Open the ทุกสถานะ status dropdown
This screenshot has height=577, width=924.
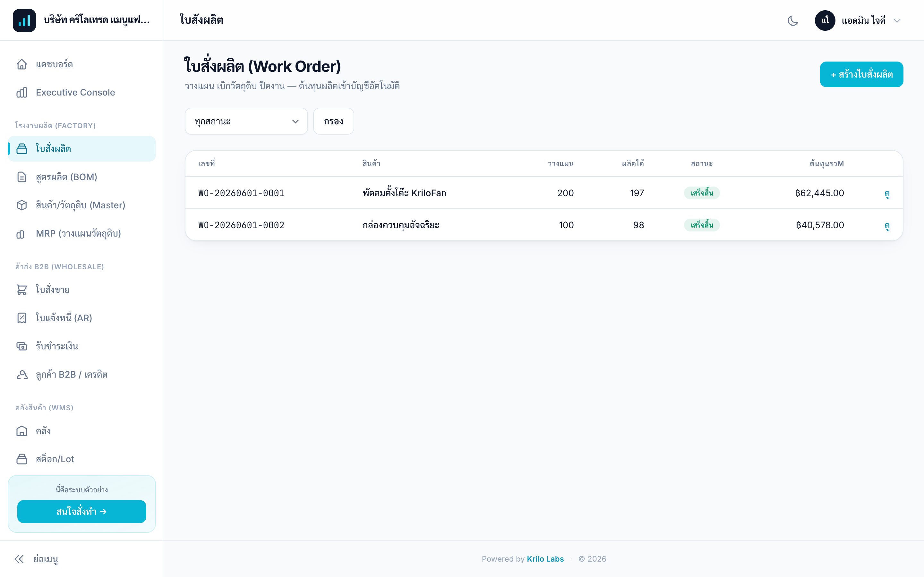246,121
